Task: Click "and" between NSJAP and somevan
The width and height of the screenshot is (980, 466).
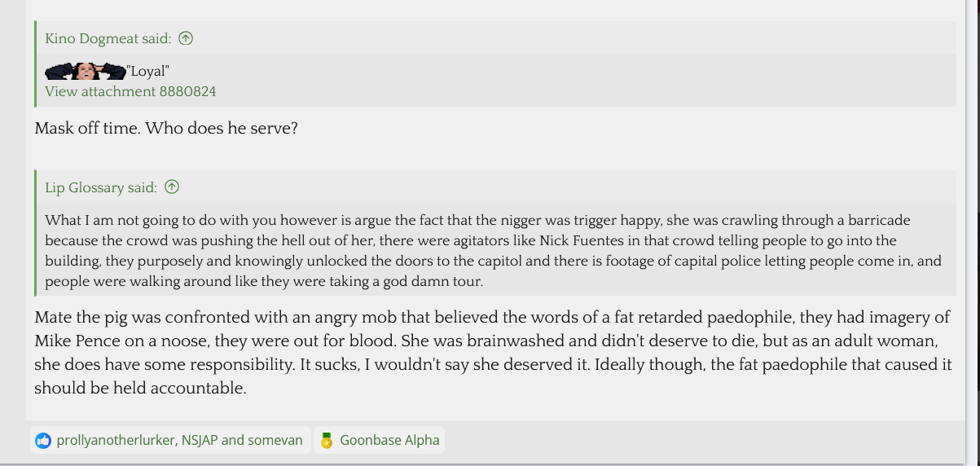Action: (x=233, y=441)
